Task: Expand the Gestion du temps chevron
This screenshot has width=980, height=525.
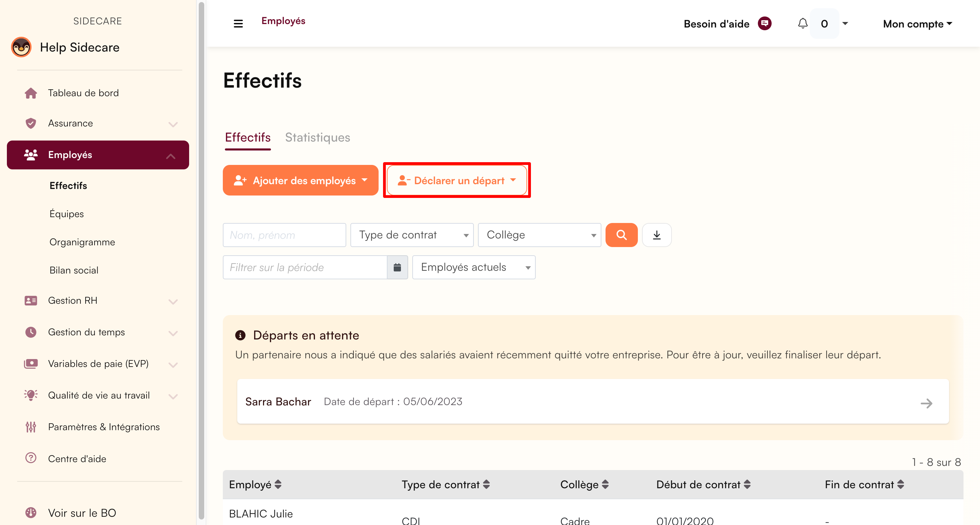Action: (173, 333)
